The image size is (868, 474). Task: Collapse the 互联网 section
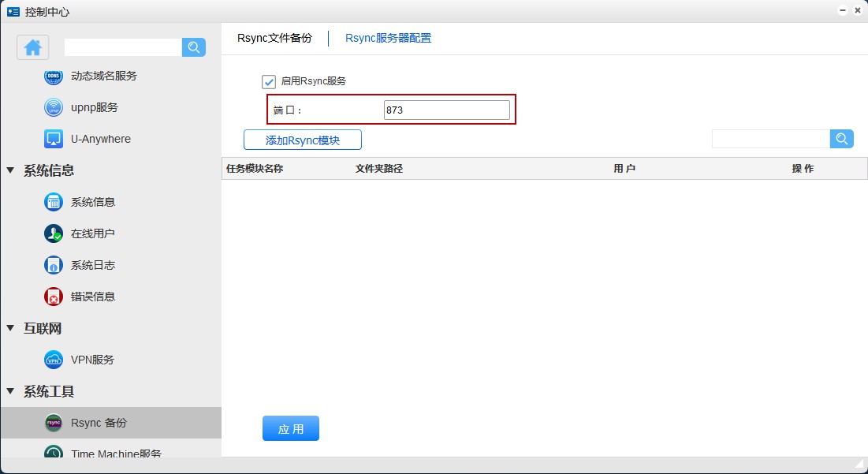coord(10,328)
